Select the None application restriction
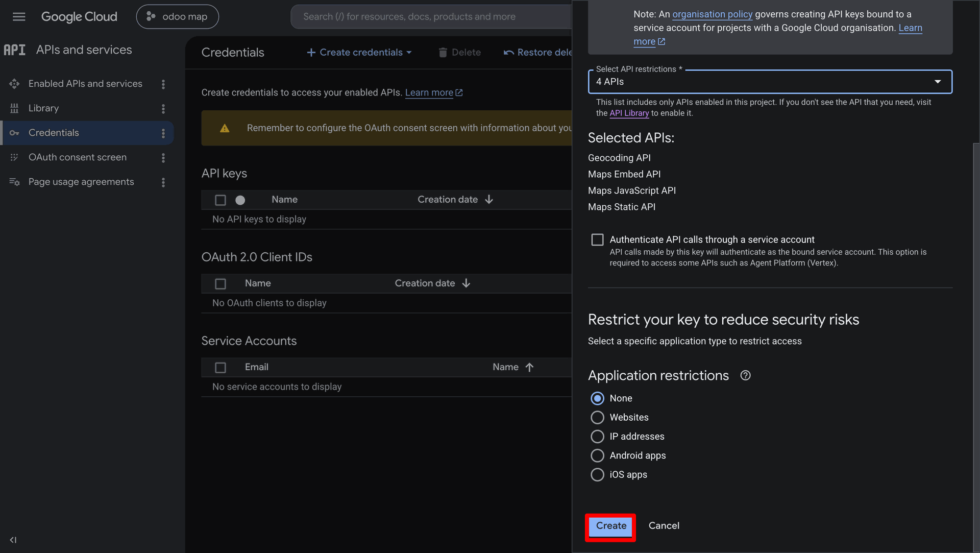 (597, 398)
